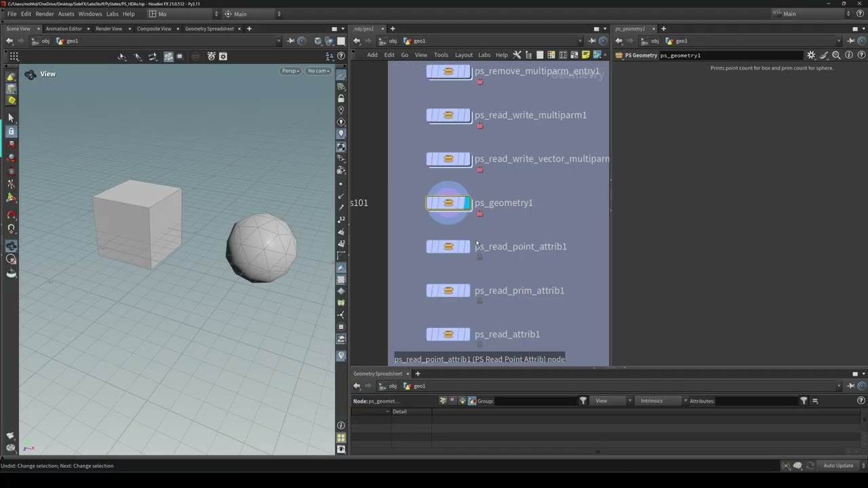Image resolution: width=868 pixels, height=488 pixels.
Task: Add a new tab next to the ps_geometry1 tab
Action: coord(663,28)
